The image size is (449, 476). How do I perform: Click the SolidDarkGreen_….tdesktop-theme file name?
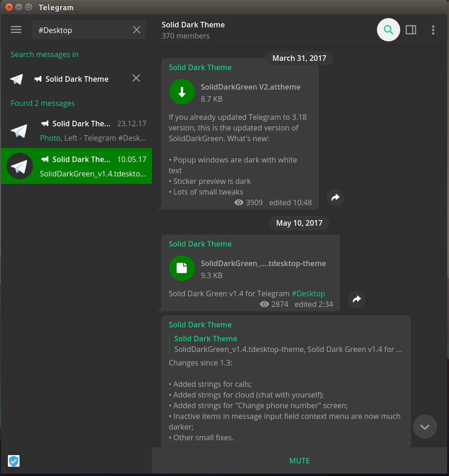263,263
